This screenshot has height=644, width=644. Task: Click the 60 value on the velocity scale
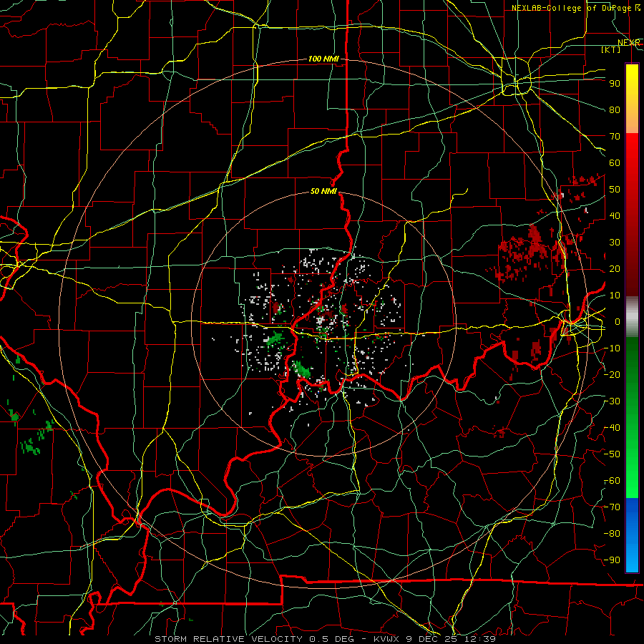tap(615, 163)
